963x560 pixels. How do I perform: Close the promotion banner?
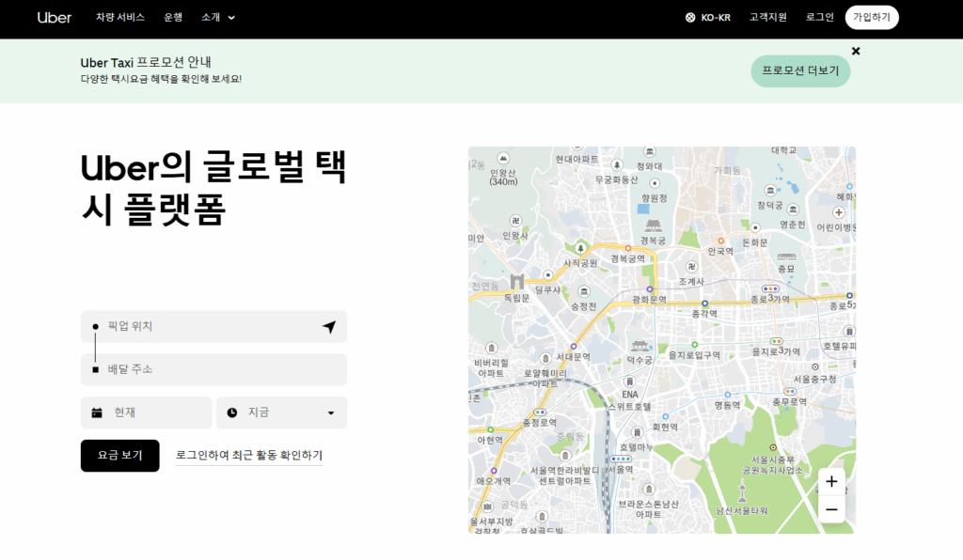pos(856,51)
